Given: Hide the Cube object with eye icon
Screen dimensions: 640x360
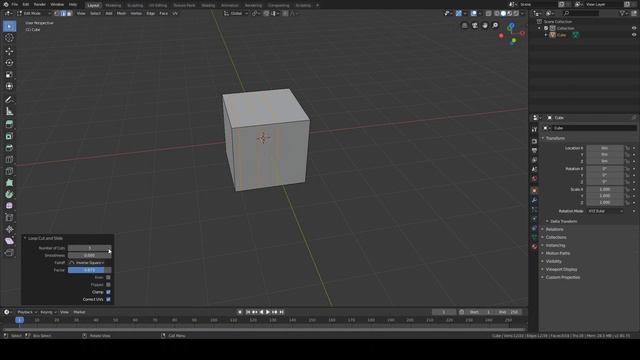Looking at the screenshot, I should [634, 35].
